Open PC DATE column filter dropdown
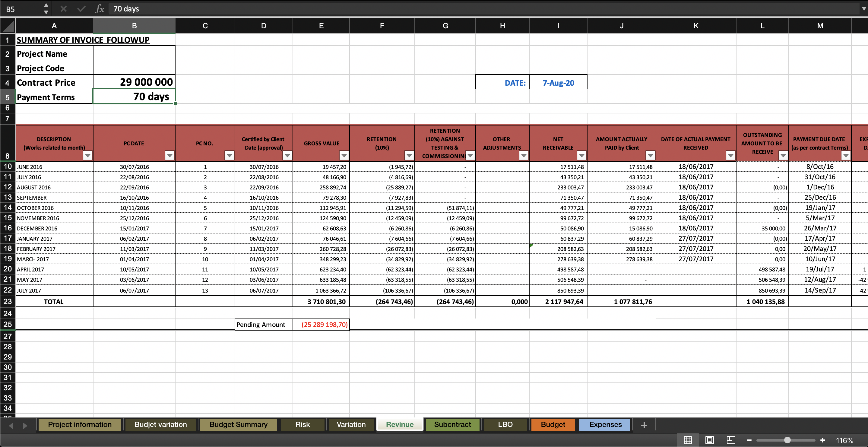 169,155
